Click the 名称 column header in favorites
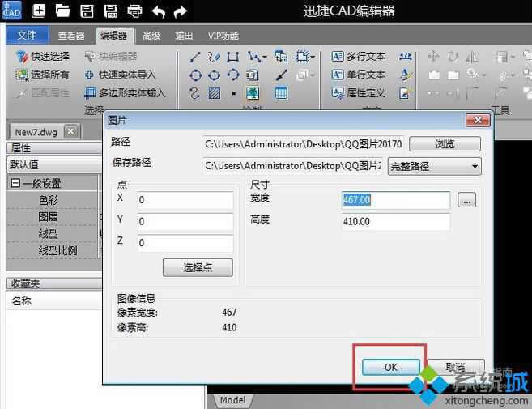This screenshot has width=532, height=409. [x=54, y=300]
